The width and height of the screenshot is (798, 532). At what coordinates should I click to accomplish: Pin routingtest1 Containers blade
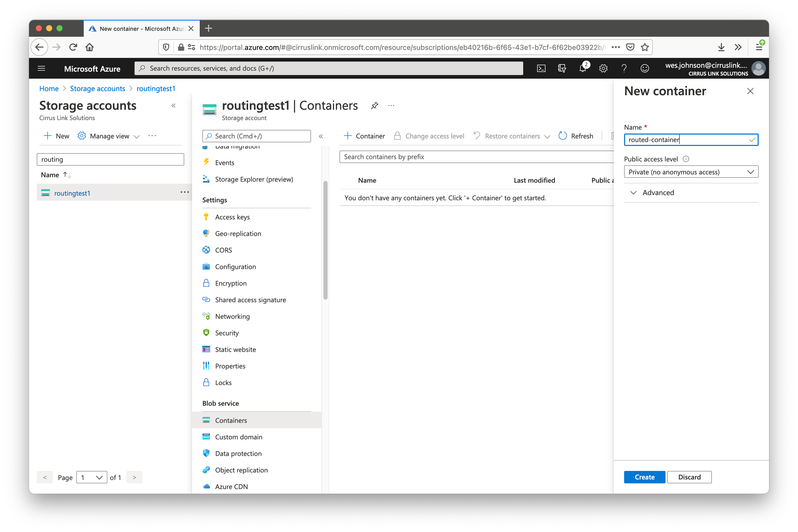coord(375,106)
